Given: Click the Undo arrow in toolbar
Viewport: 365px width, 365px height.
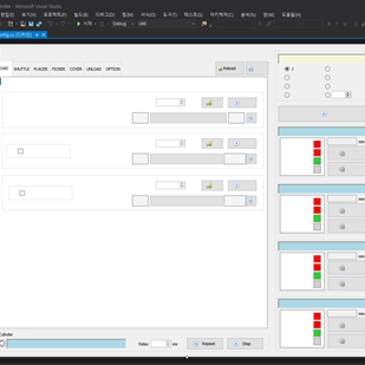Looking at the screenshot, I should tap(50, 24).
